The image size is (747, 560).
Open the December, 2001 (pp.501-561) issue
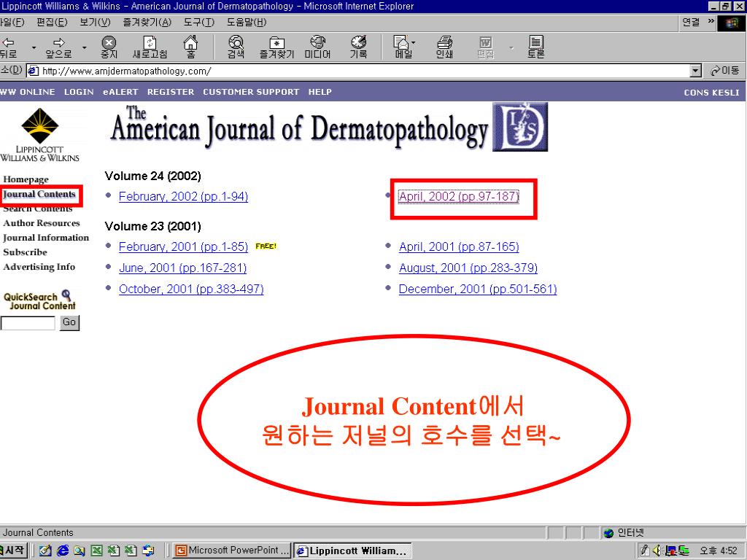[x=478, y=289]
